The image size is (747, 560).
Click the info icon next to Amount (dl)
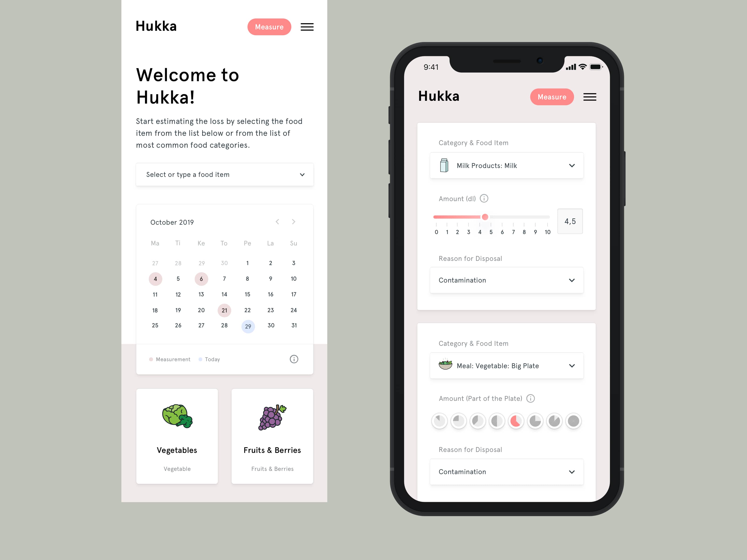pos(483,198)
